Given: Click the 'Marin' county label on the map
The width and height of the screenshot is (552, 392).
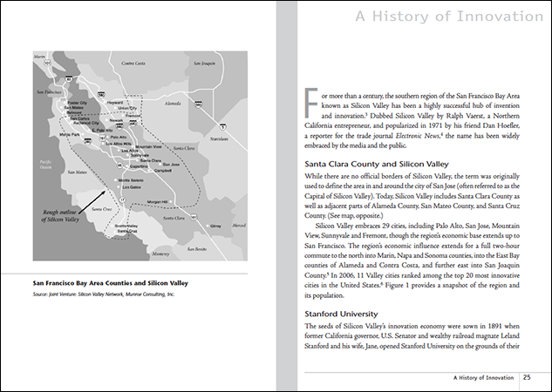Looking at the screenshot, I should (39, 57).
